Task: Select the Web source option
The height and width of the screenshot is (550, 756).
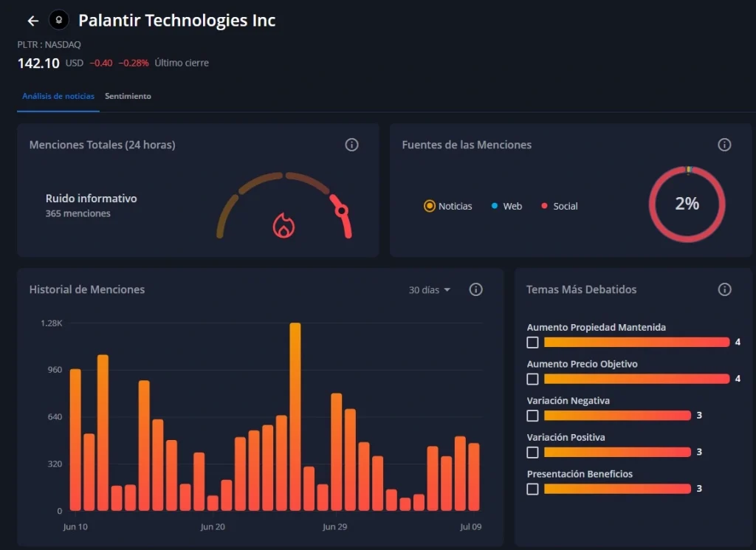Action: 506,206
